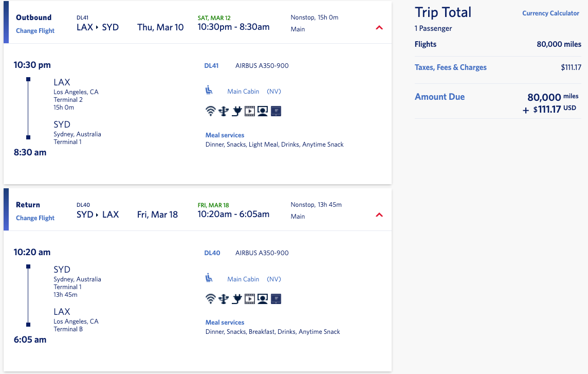The image size is (588, 374).
Task: Click Change Flight under Outbound
Action: [x=35, y=31]
